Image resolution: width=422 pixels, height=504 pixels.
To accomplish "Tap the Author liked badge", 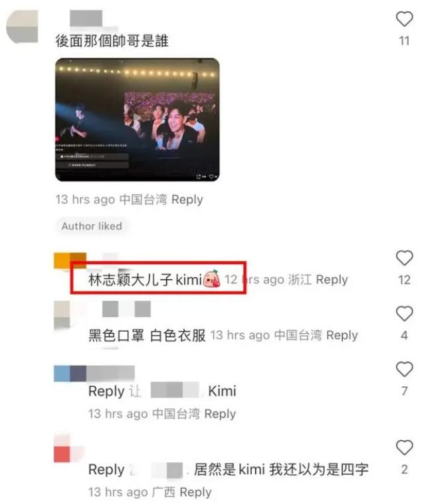I will coord(92,226).
